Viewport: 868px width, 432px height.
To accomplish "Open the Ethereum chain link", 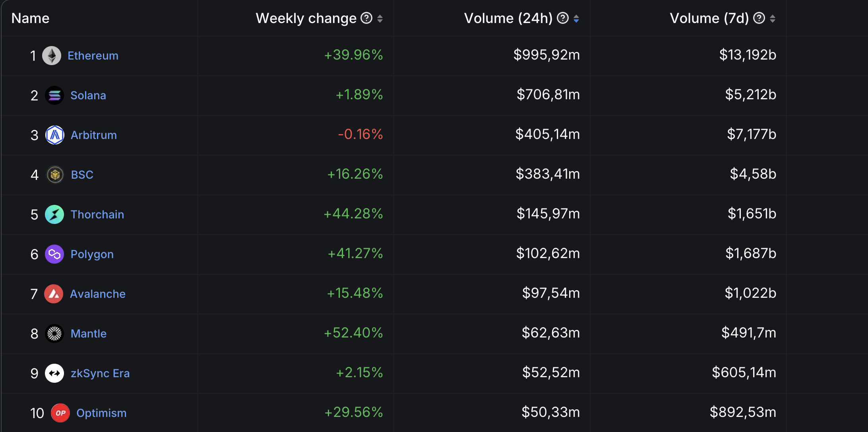I will tap(93, 56).
